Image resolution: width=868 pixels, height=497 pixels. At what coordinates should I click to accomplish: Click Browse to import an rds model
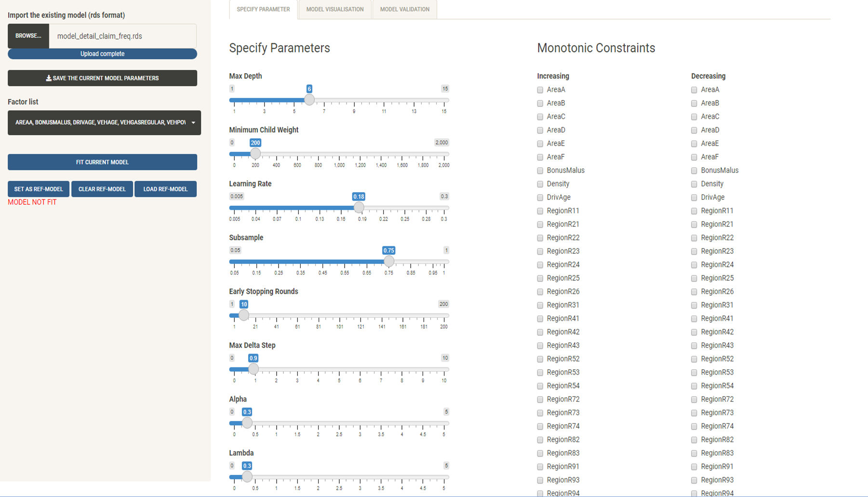click(x=28, y=35)
